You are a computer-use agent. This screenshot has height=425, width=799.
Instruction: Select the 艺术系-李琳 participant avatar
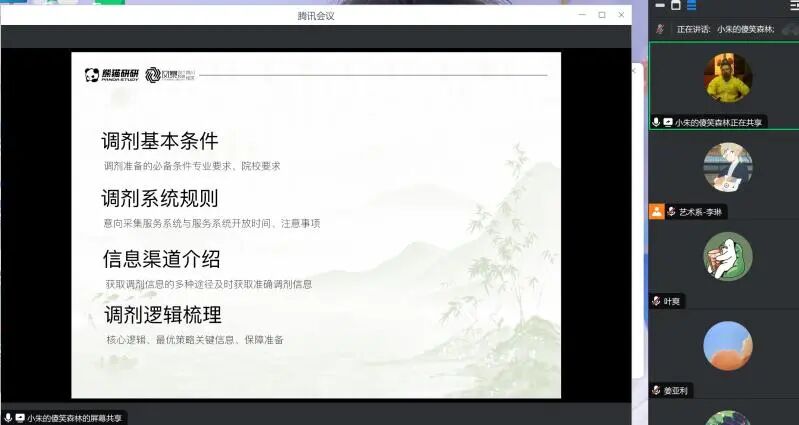click(727, 167)
